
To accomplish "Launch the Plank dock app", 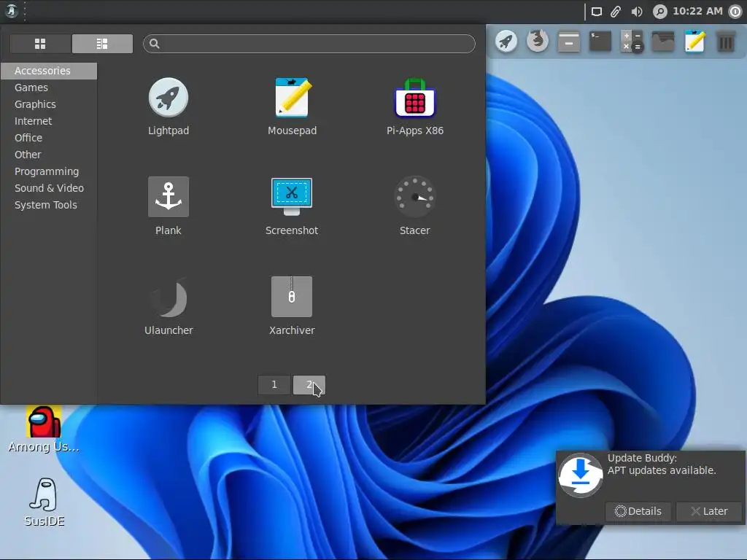I will (169, 206).
